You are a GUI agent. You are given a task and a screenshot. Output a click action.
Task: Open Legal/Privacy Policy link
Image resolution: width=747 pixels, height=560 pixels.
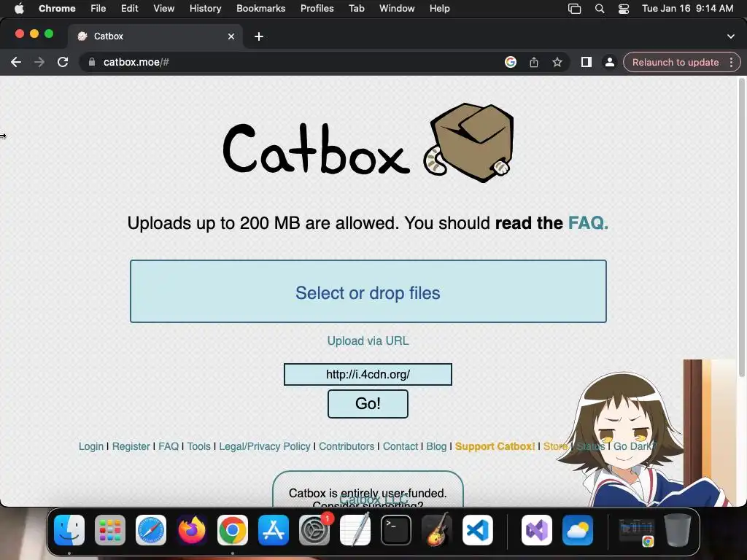coord(264,446)
